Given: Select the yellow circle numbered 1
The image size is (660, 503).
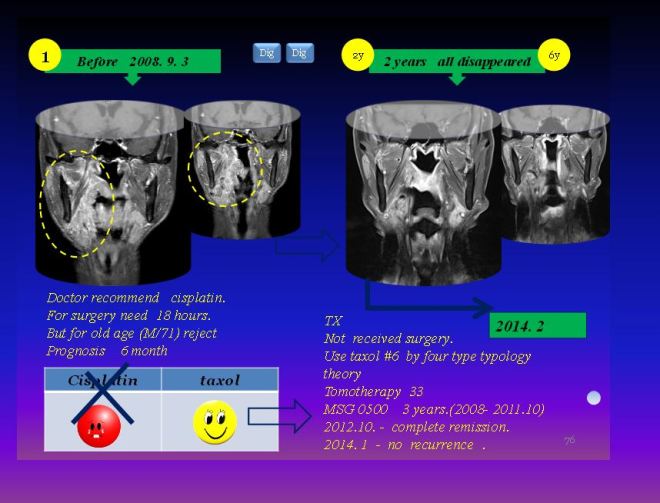Looking at the screenshot, I should [x=45, y=56].
